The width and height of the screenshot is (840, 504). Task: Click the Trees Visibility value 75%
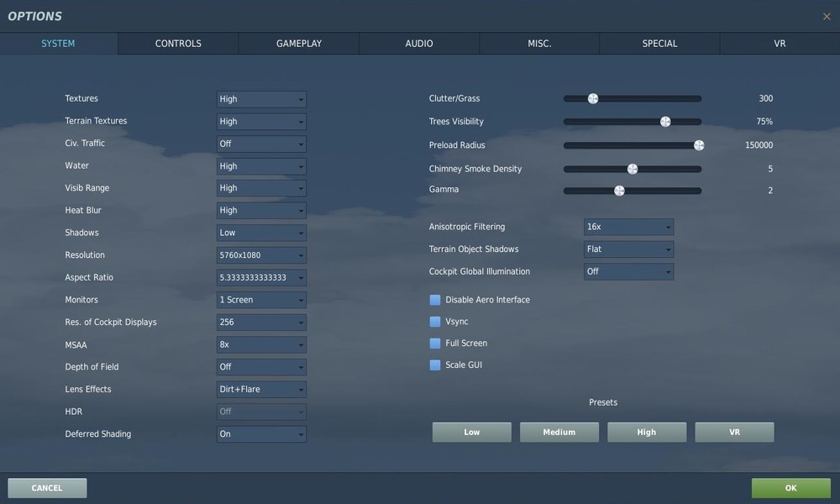(764, 122)
